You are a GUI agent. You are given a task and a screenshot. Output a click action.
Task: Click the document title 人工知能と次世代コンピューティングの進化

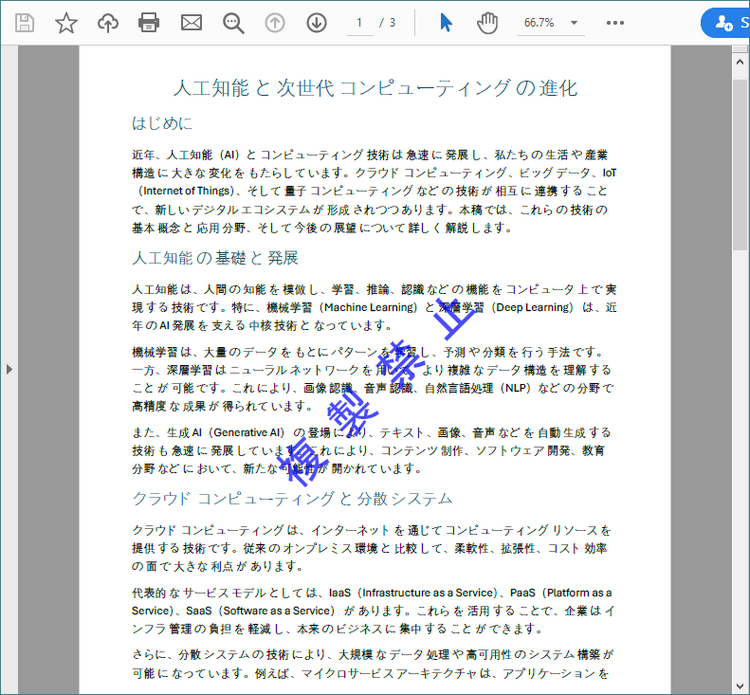(x=375, y=88)
